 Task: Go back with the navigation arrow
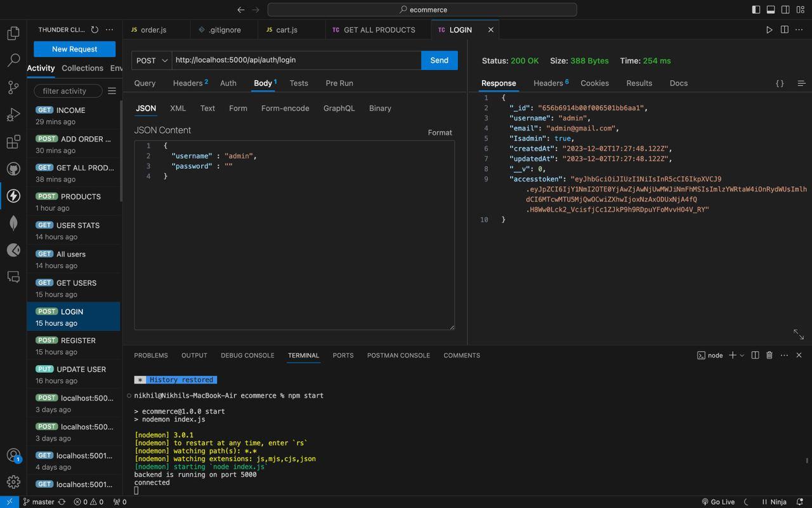click(x=241, y=10)
